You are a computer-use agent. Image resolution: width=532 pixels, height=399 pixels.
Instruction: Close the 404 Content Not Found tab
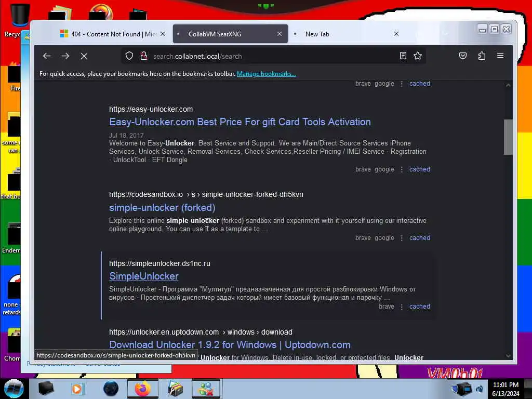[x=163, y=34]
